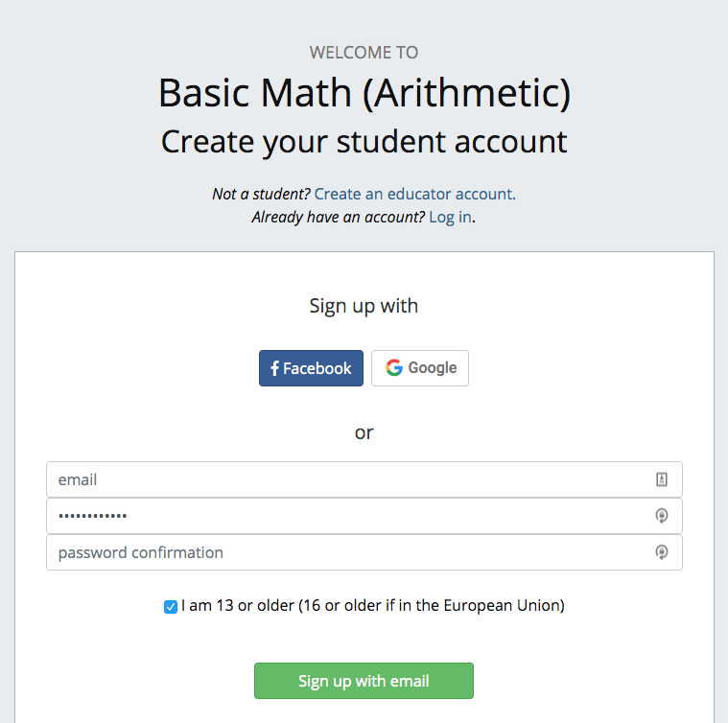Click key icon in password confirmation field
This screenshot has height=723, width=728.
[x=662, y=552]
